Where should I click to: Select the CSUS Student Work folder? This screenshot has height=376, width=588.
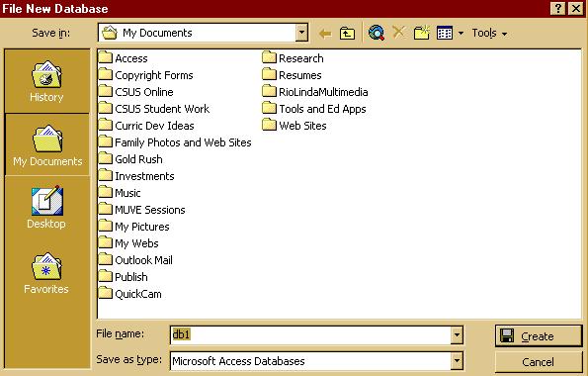click(x=154, y=109)
